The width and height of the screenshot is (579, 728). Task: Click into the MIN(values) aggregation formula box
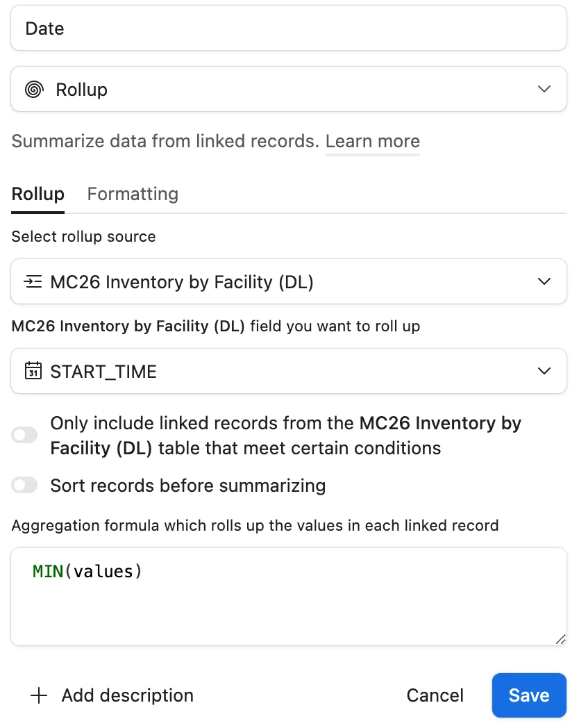click(x=289, y=597)
